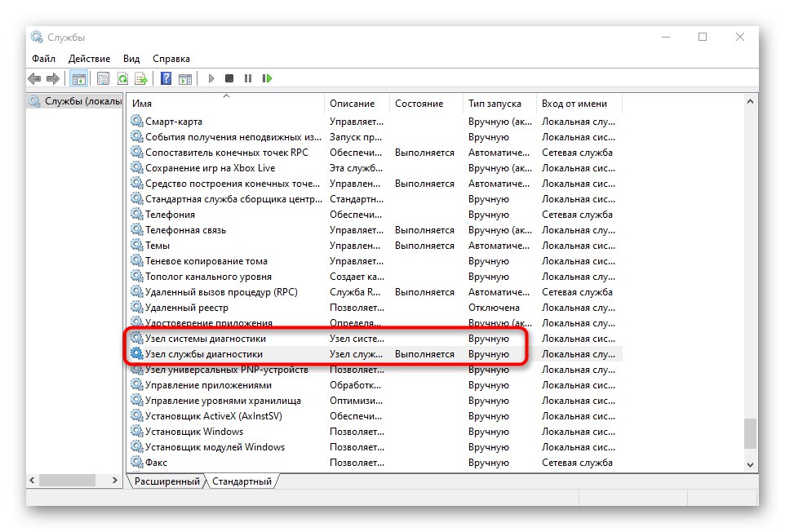Image resolution: width=785 pixels, height=532 pixels.
Task: Click Выполняется in the Темы row
Action: coord(424,246)
